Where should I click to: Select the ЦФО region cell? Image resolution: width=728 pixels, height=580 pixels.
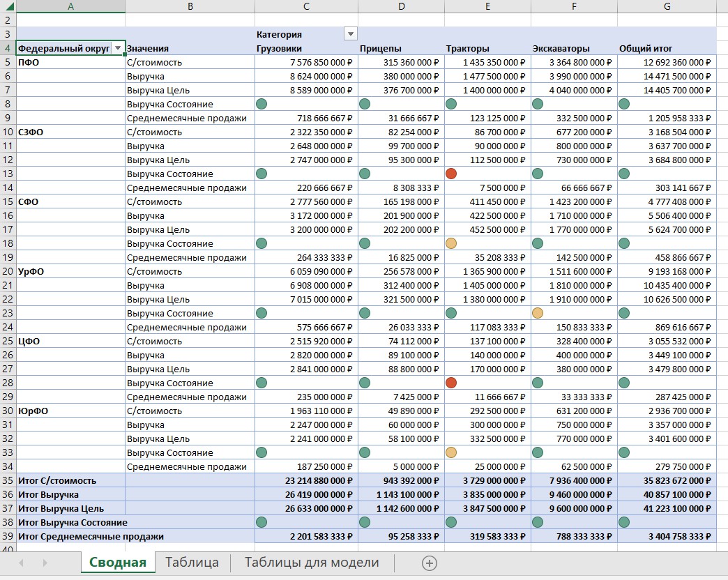click(70, 341)
